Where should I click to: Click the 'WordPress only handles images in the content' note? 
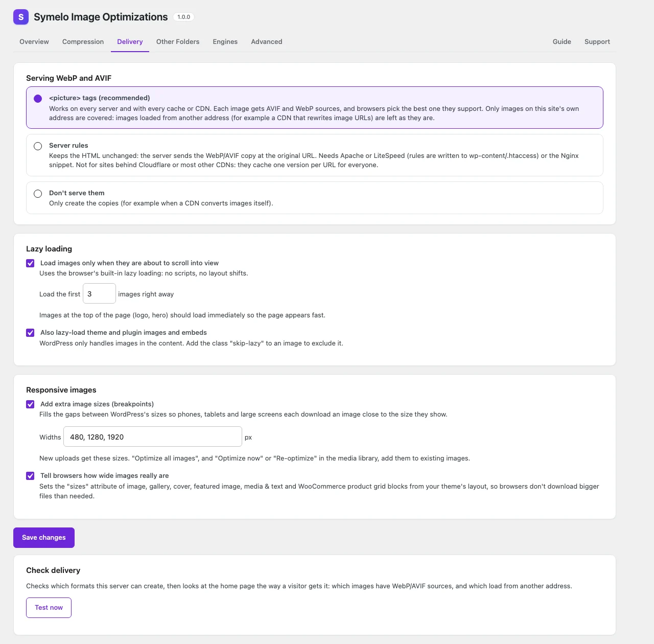tap(191, 343)
